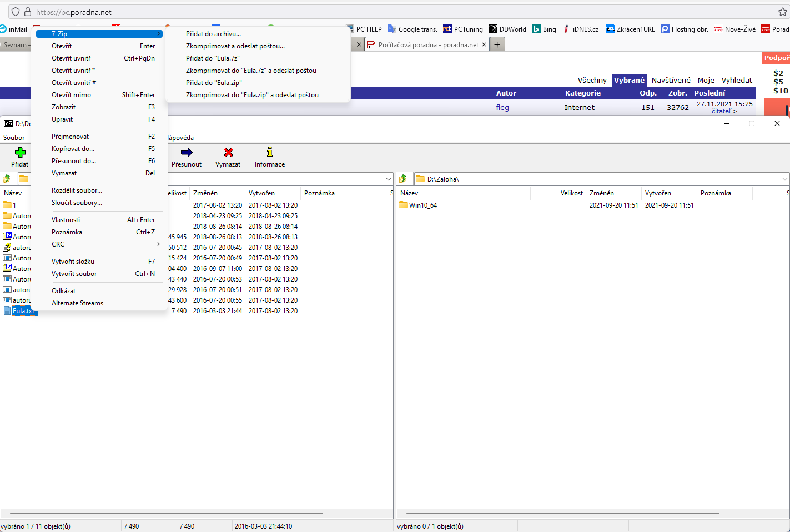Expand the D:\Zaloha\ path dropdown
The image size is (790, 532).
tap(785, 179)
